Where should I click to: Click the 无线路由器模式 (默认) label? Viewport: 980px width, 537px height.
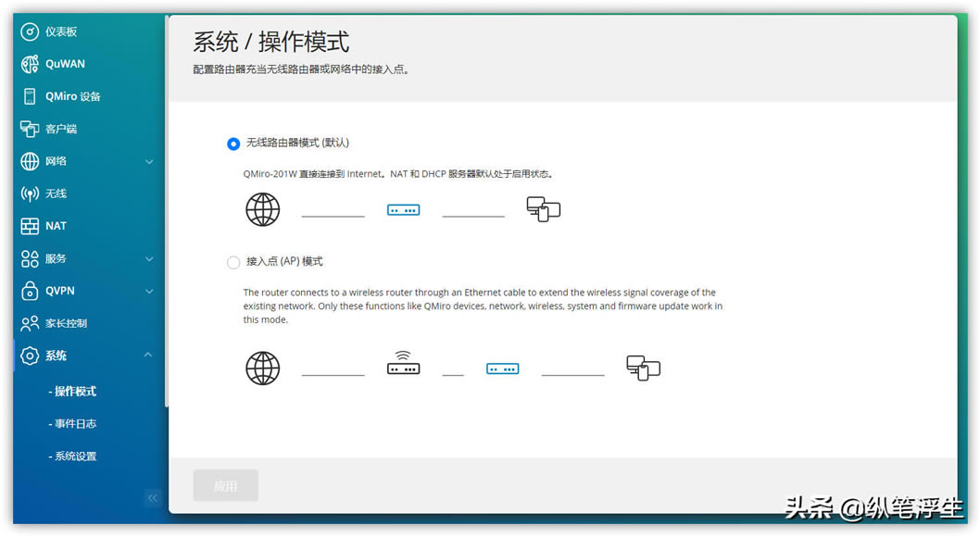pos(297,143)
